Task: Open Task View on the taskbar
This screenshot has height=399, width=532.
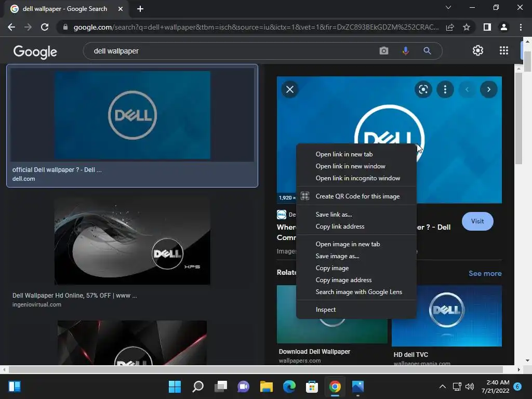Action: pos(220,387)
